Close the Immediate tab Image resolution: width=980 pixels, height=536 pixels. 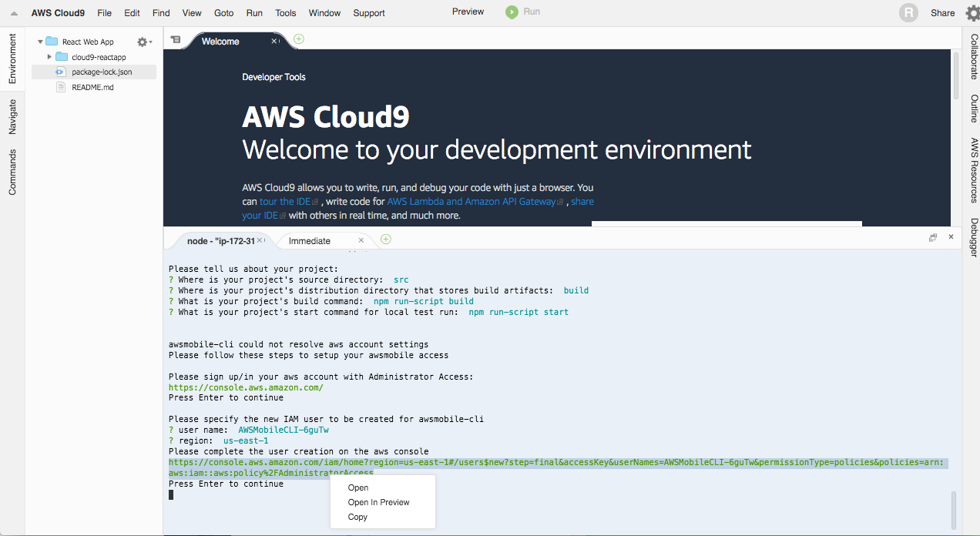(361, 240)
